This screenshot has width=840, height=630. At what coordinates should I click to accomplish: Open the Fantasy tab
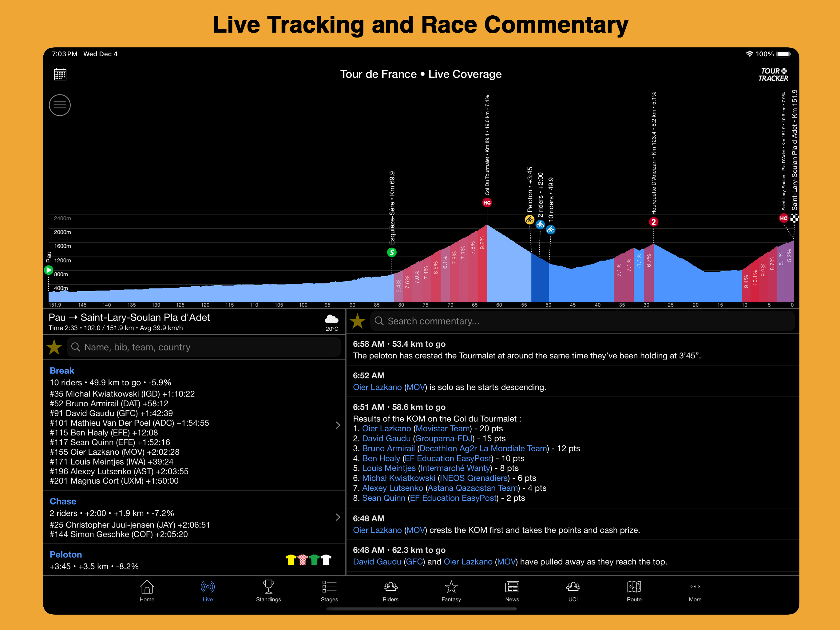tap(451, 591)
